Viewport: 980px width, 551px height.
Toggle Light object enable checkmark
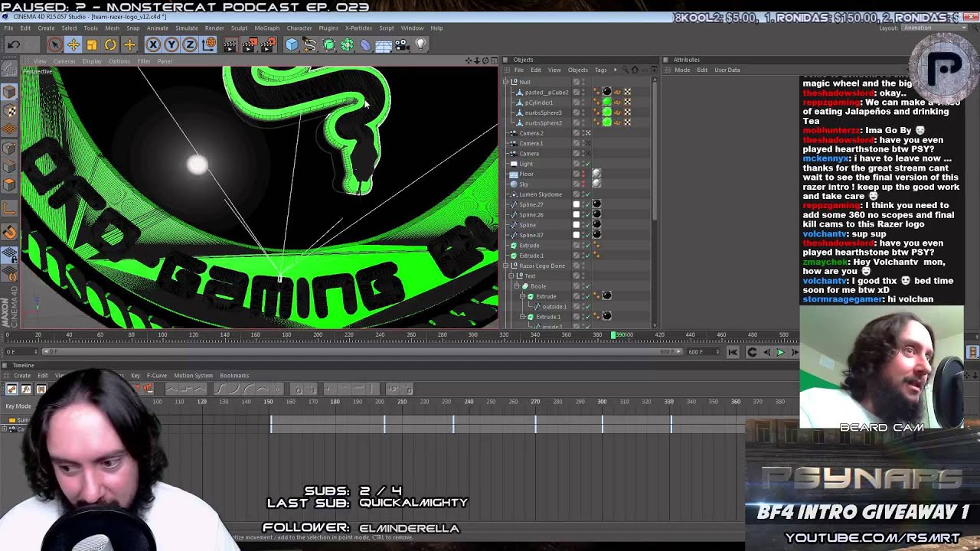[x=588, y=164]
